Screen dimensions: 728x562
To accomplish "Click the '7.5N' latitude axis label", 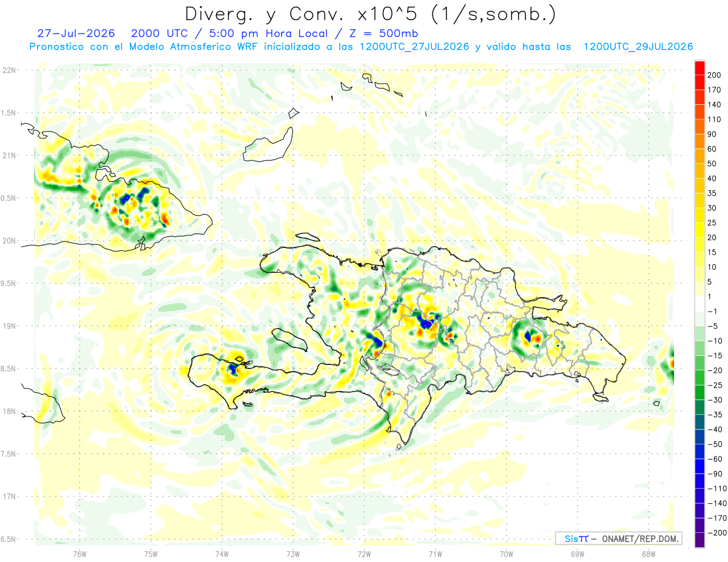I will click(9, 453).
